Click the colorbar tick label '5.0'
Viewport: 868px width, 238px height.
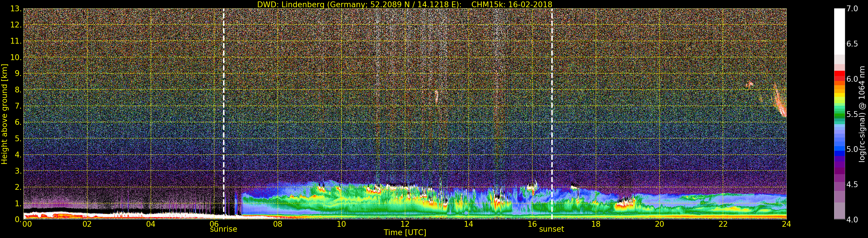tap(852, 149)
